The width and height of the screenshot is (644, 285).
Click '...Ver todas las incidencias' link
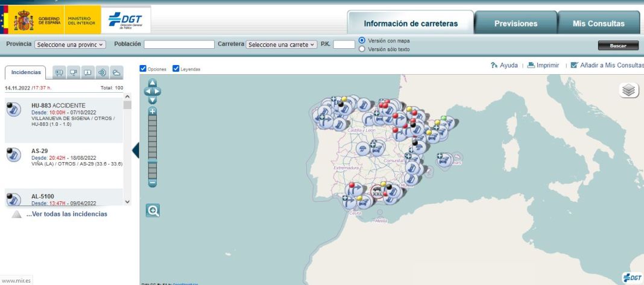[x=66, y=214]
